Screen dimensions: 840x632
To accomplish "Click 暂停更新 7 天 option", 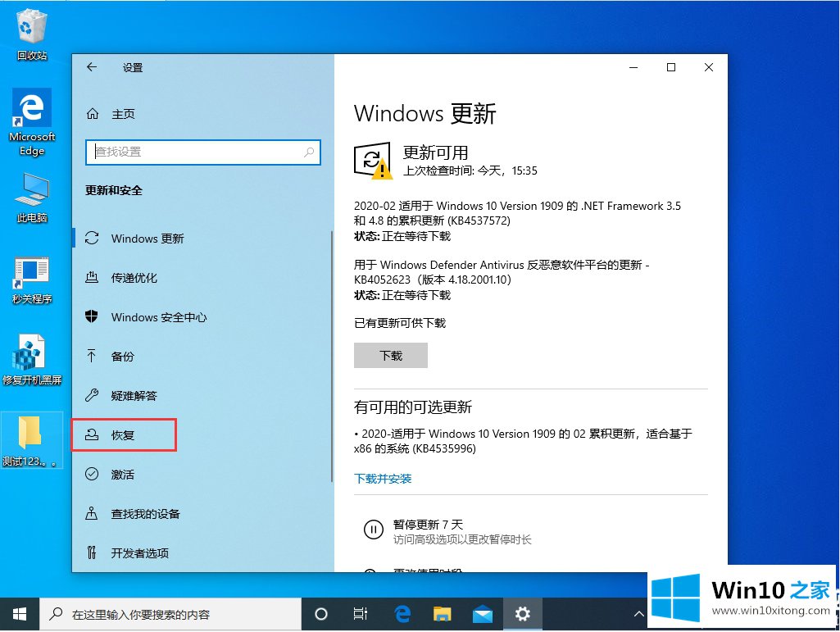I will pos(428,525).
